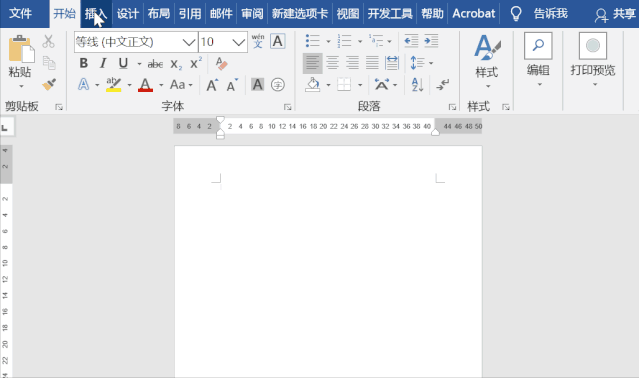Switch to the 布局 tab
This screenshot has height=378, width=639.
[159, 14]
